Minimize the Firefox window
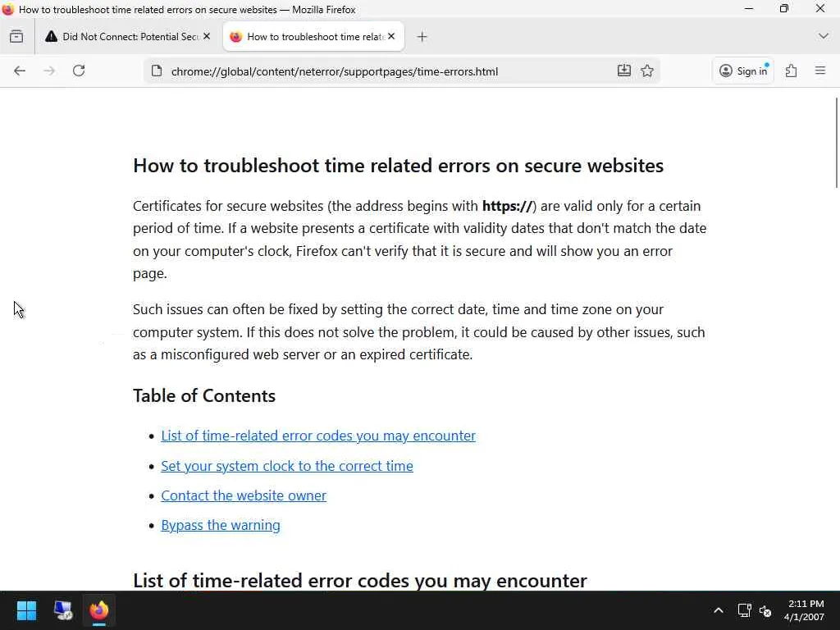Image resolution: width=840 pixels, height=630 pixels. tap(749, 8)
